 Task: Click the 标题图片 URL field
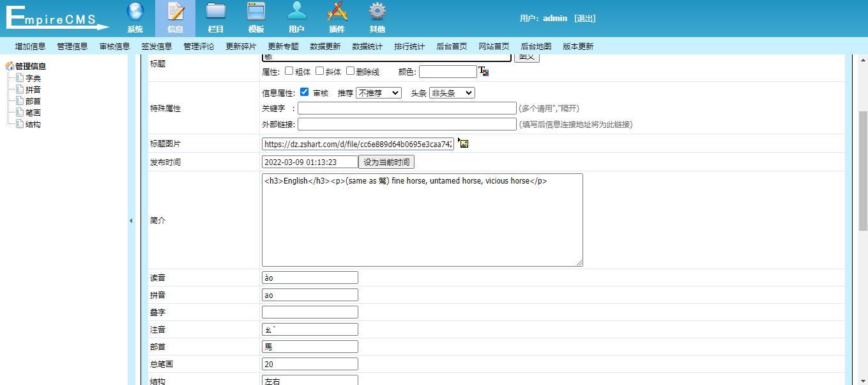358,144
